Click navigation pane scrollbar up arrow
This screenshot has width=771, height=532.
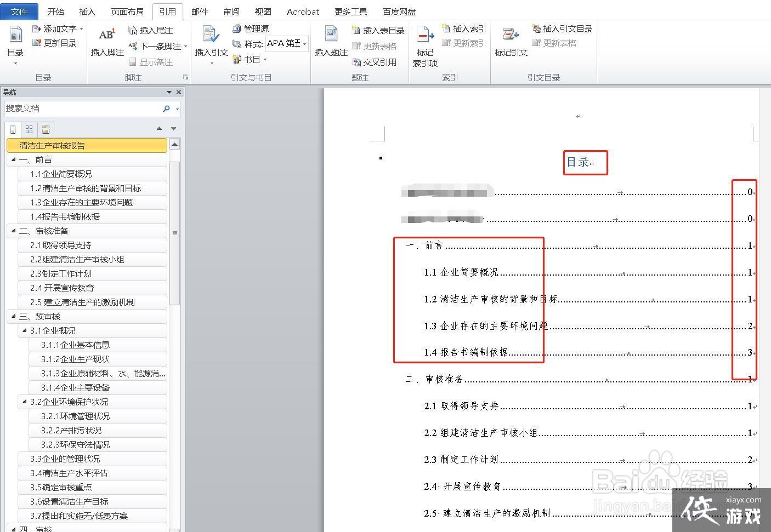tap(175, 145)
